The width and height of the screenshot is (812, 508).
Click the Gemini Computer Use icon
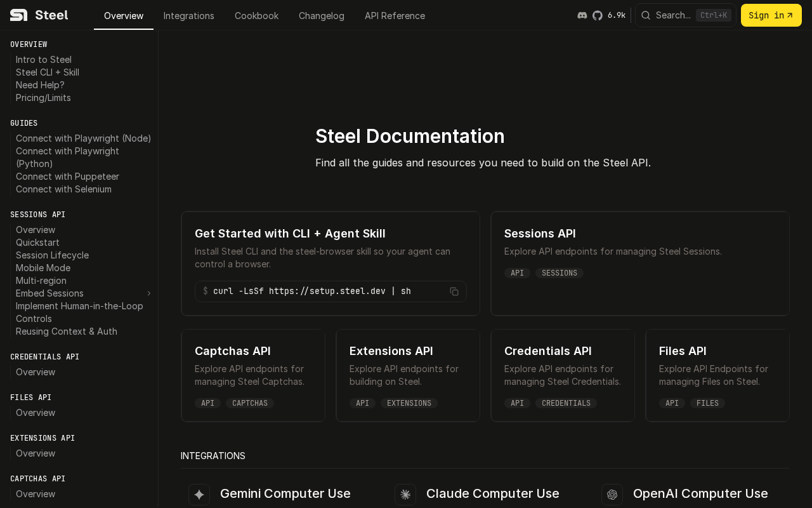(199, 495)
